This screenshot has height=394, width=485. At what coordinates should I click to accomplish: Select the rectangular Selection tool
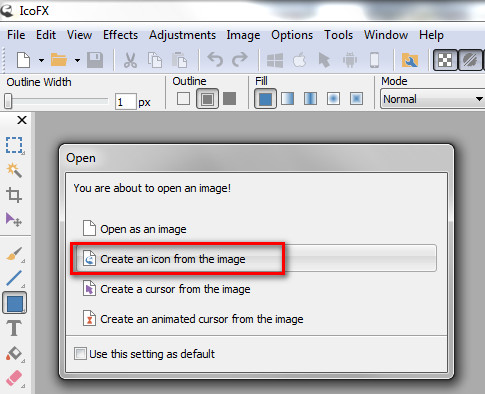tap(14, 145)
